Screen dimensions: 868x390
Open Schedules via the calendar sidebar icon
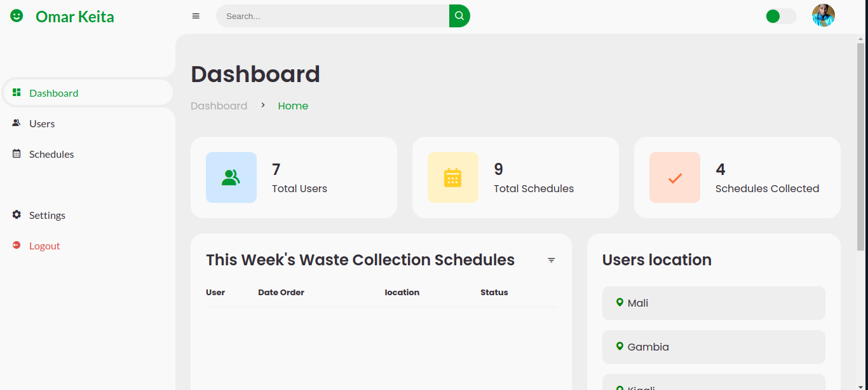[15, 153]
